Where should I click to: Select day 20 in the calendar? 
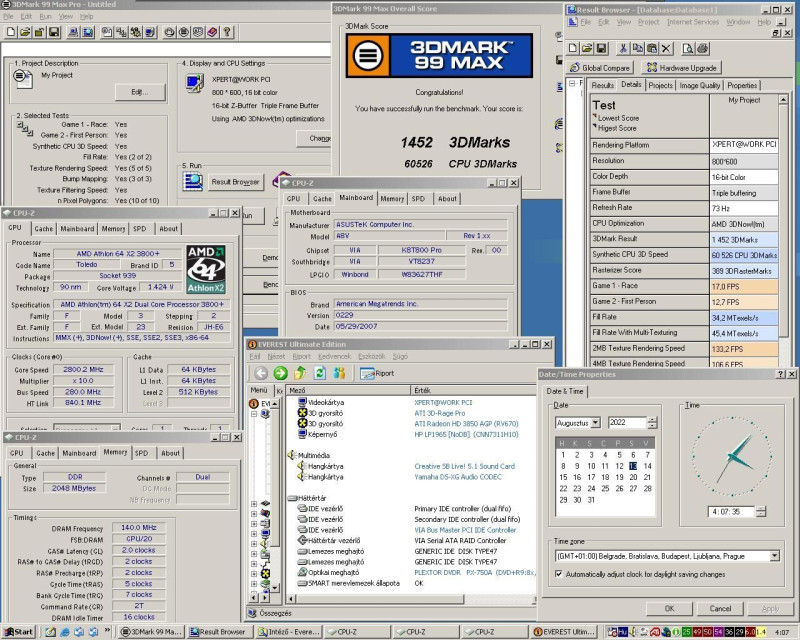(x=633, y=477)
